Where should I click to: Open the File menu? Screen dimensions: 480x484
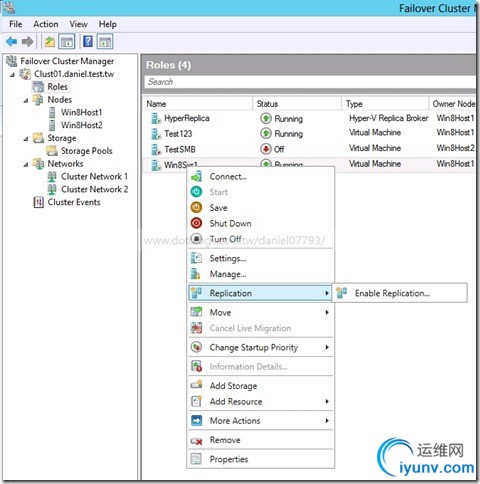pos(16,24)
